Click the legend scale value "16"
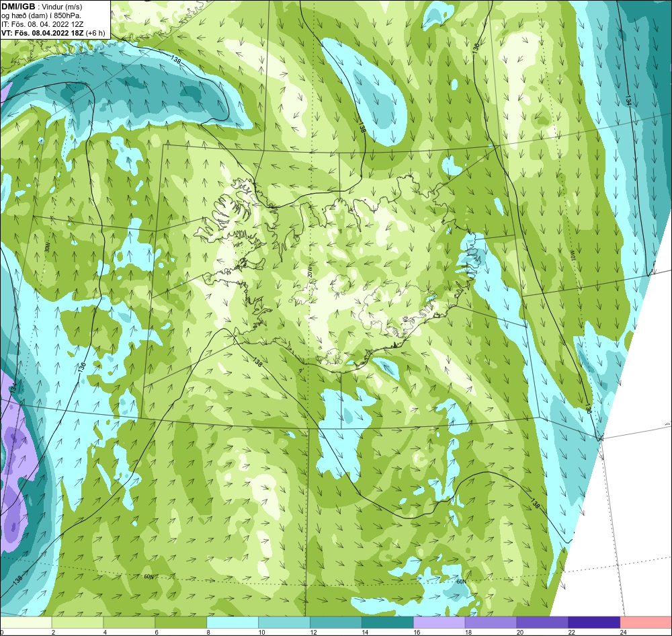The height and width of the screenshot is (636, 672). (417, 632)
